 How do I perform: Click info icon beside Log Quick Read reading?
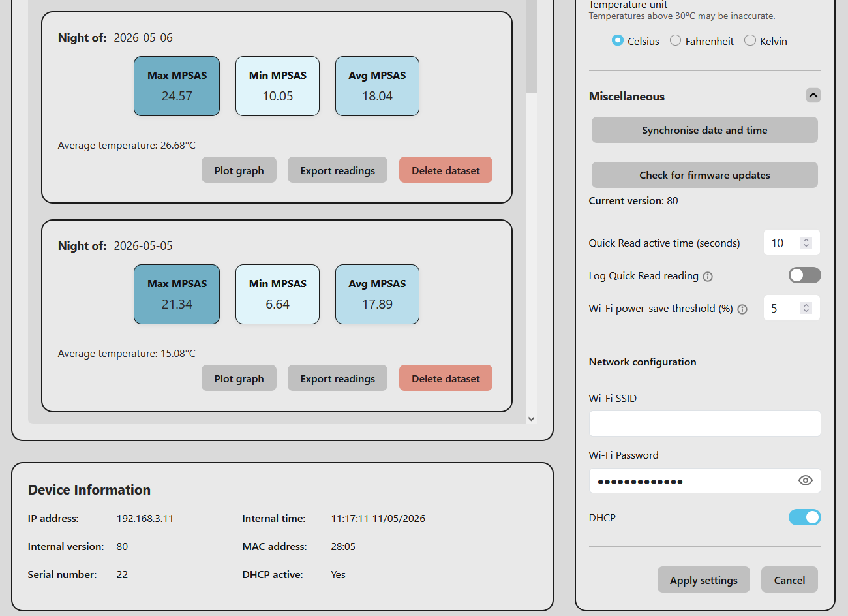click(x=708, y=277)
